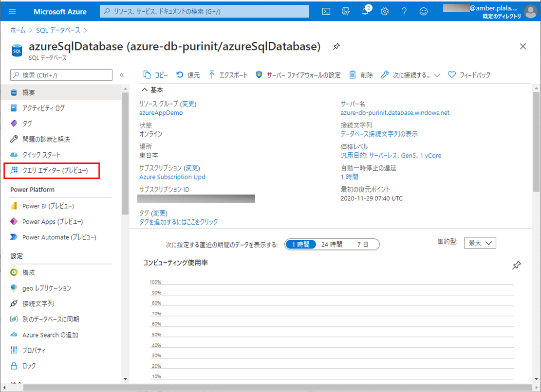Open the help question mark
Viewport: 541px width, 392px height.
pos(404,11)
